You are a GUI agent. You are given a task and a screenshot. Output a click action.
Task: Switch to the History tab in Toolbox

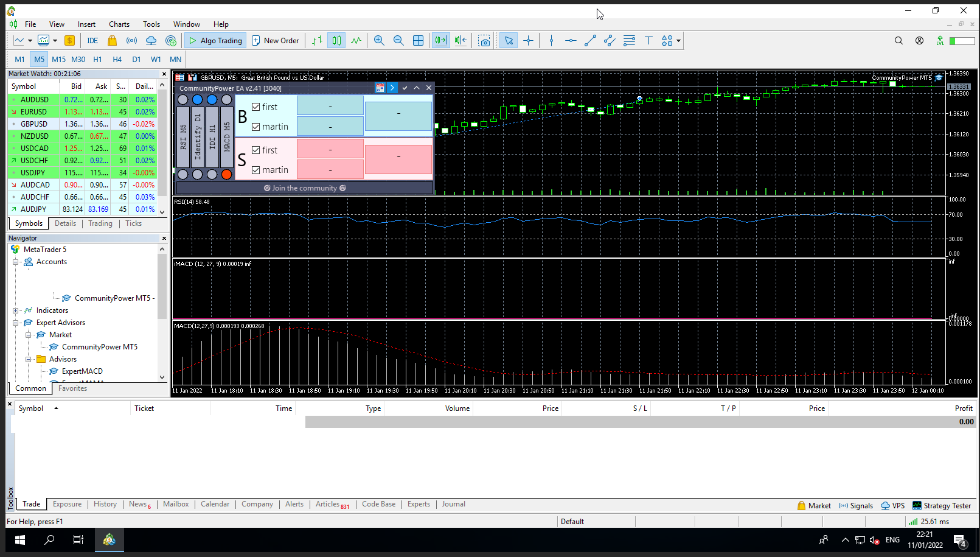coord(105,504)
